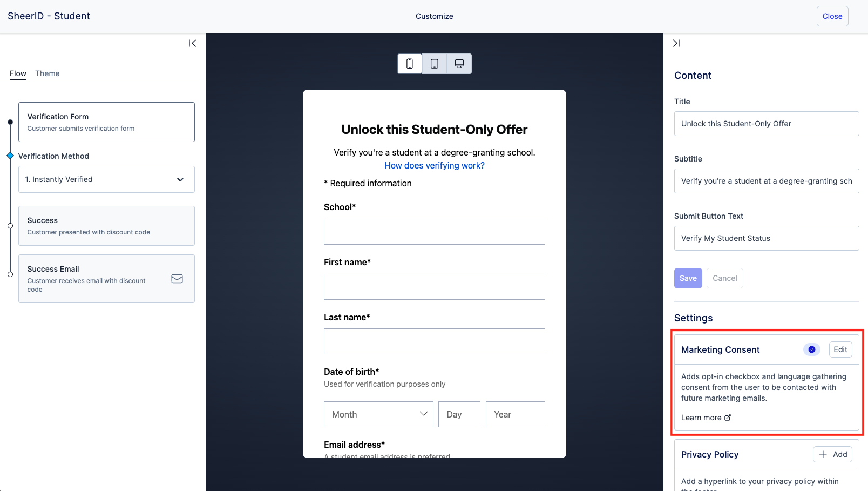
Task: Click the Save button
Action: tap(688, 278)
